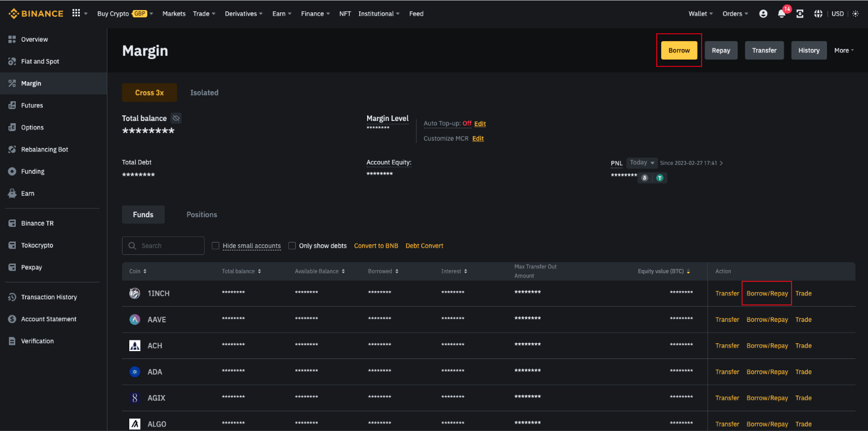Click the Funding sidebar icon
This screenshot has width=868, height=431.
(12, 171)
